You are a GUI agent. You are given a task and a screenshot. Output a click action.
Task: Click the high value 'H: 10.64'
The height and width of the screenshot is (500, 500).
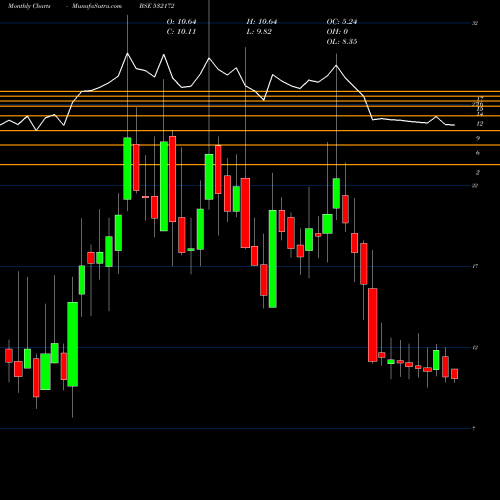(x=262, y=22)
